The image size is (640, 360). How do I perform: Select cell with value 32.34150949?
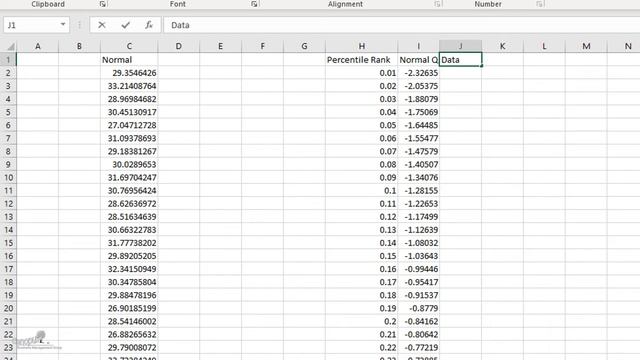(129, 269)
